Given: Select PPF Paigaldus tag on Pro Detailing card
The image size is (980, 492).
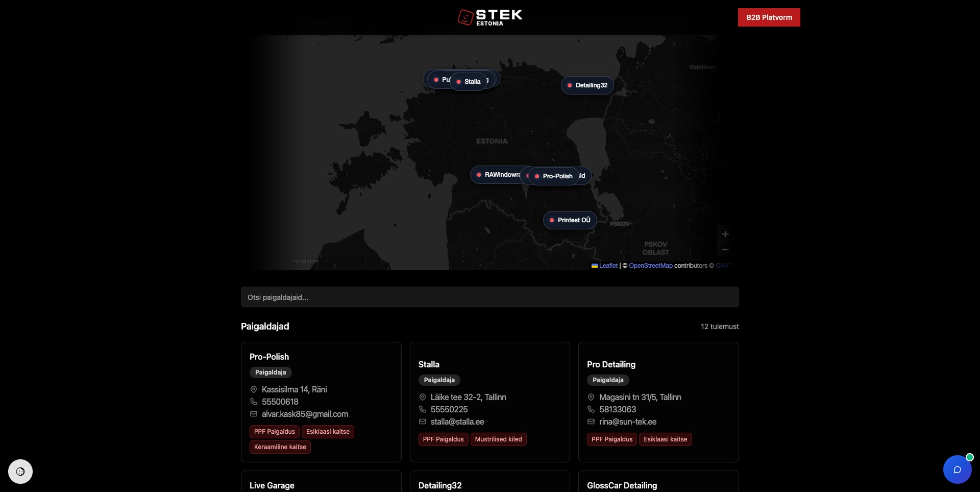Looking at the screenshot, I should click(612, 439).
